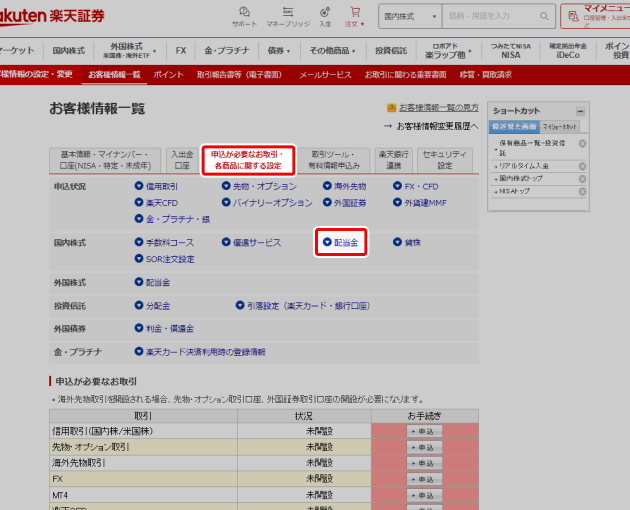Open 取引報告書等（電子書面） sub-menu item
Viewport: 630px width, 510px height.
[239, 75]
